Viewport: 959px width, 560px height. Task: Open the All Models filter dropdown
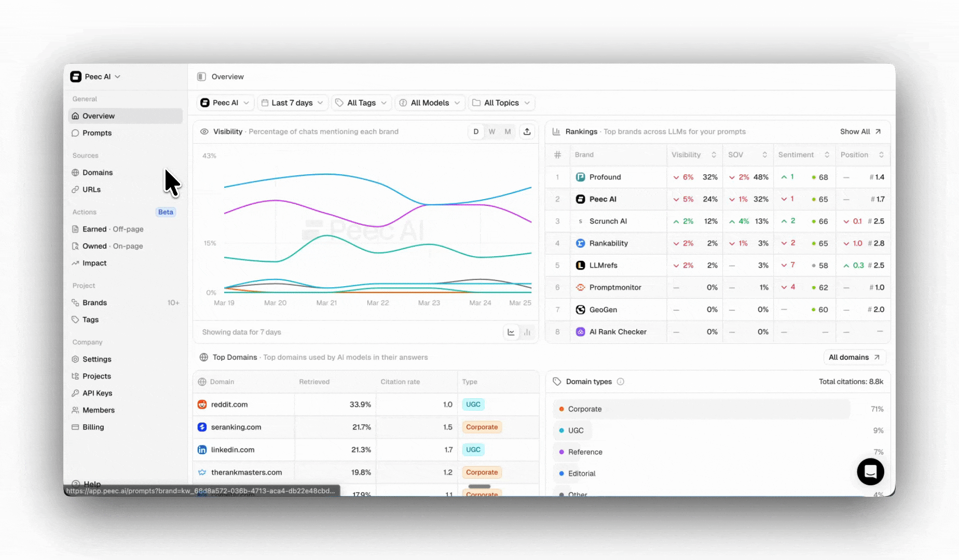430,103
